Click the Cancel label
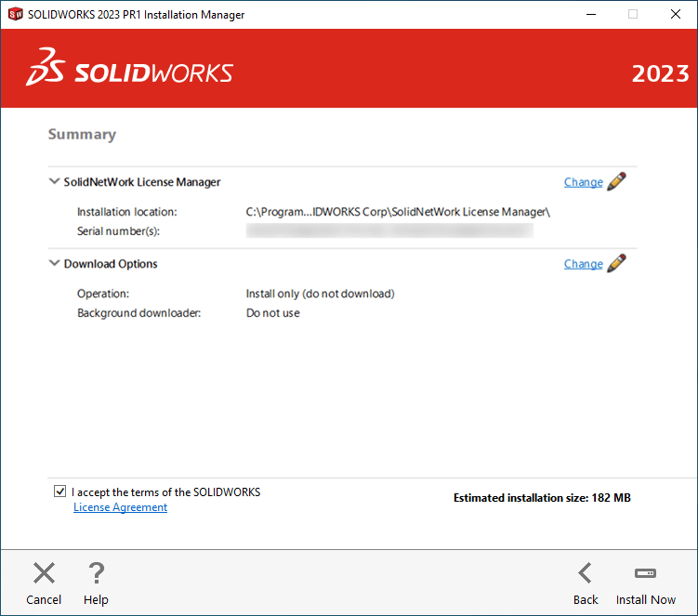 tap(44, 599)
